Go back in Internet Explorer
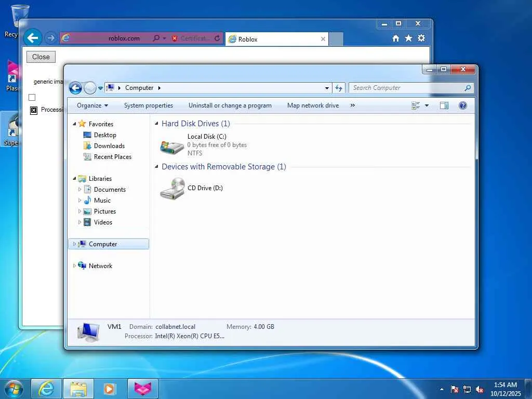Screen dimensions: 532x399 point(33,38)
